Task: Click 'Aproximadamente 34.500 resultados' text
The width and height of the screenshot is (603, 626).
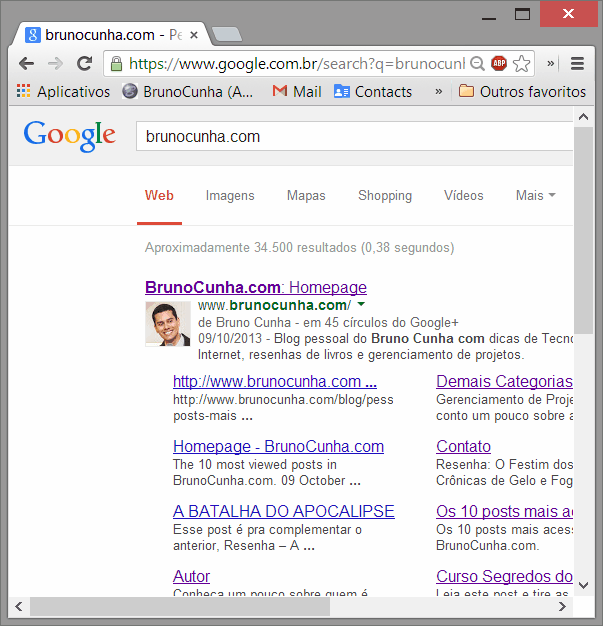Action: click(250, 248)
